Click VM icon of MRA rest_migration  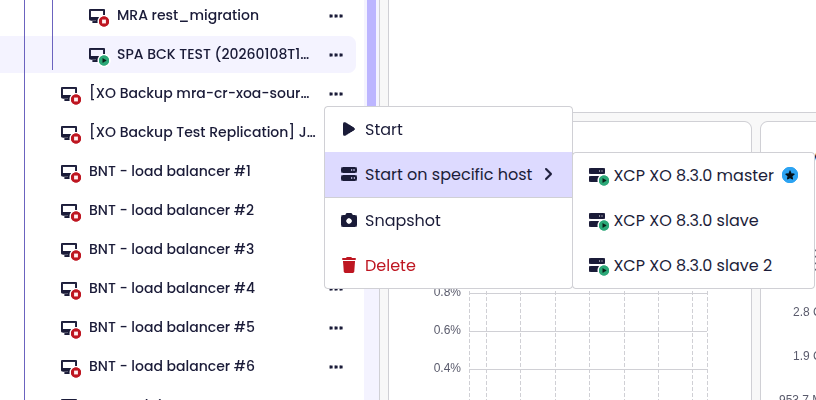(99, 17)
